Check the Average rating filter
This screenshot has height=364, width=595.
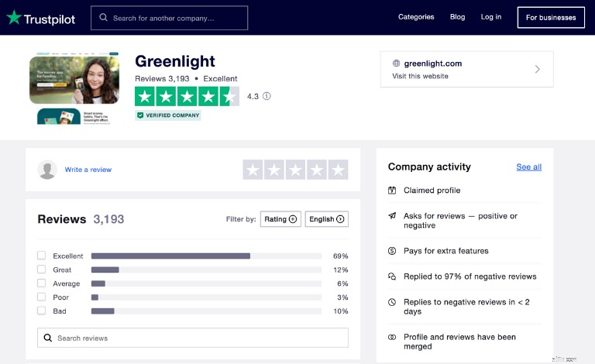point(41,283)
